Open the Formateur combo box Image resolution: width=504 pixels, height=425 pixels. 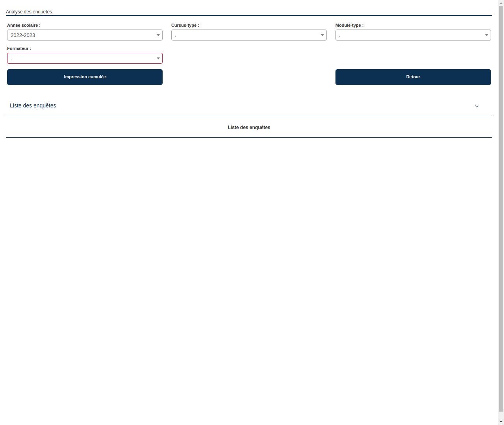pyautogui.click(x=85, y=58)
